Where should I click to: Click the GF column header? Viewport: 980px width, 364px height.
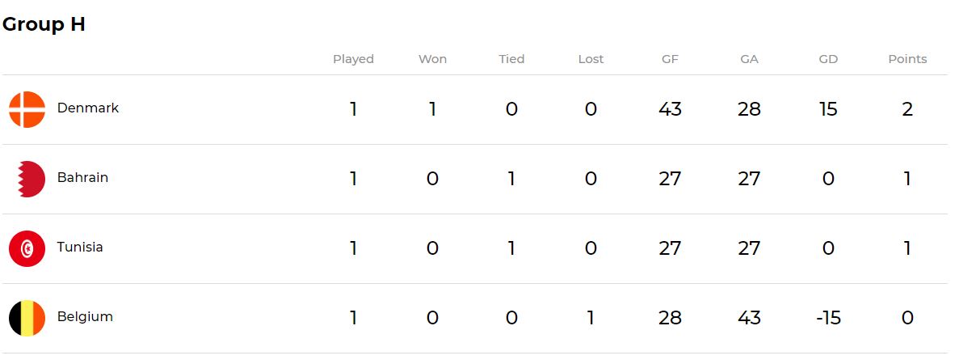click(670, 59)
